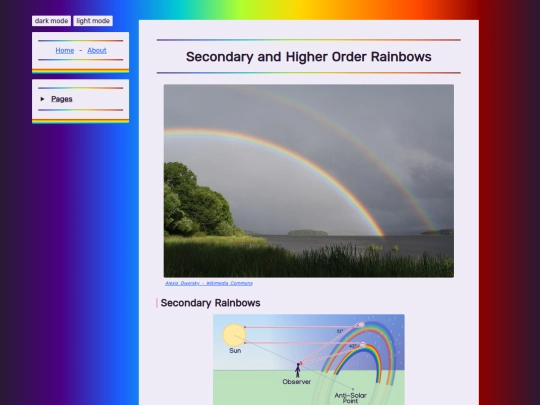Open the double rainbow photo

309,181
